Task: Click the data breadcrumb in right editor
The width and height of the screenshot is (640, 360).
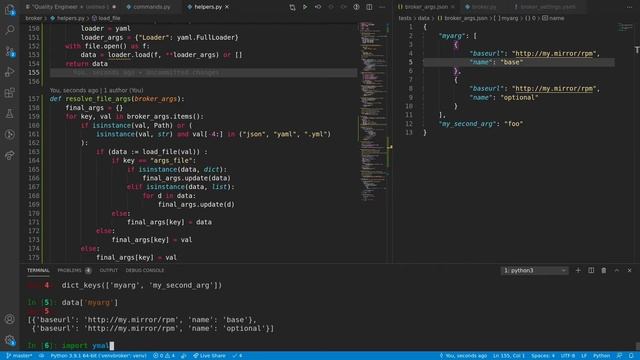Action: coord(423,18)
